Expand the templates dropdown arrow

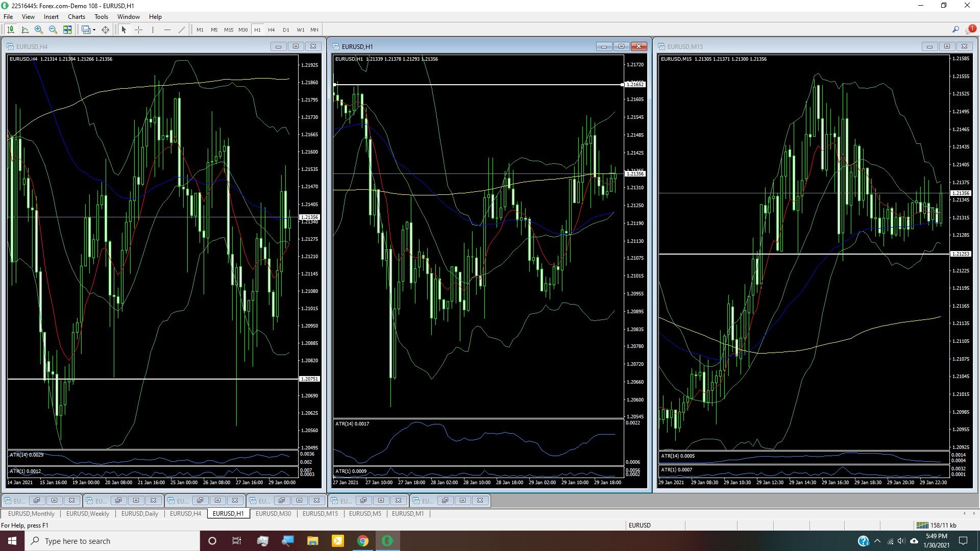94,30
